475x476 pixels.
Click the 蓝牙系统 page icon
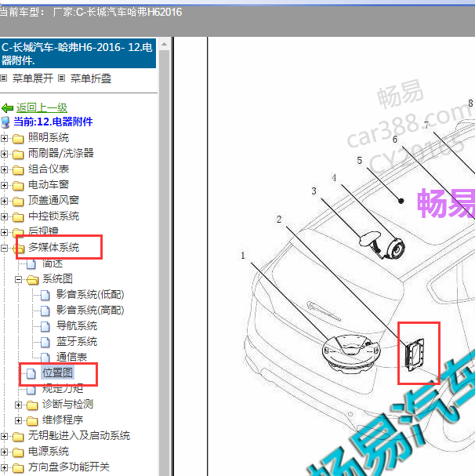coord(45,342)
